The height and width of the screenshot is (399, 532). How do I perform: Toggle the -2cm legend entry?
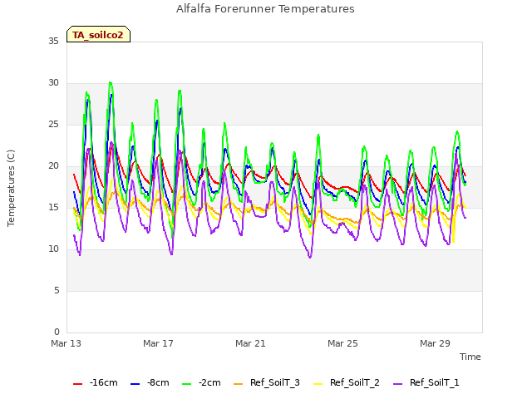coord(201,382)
